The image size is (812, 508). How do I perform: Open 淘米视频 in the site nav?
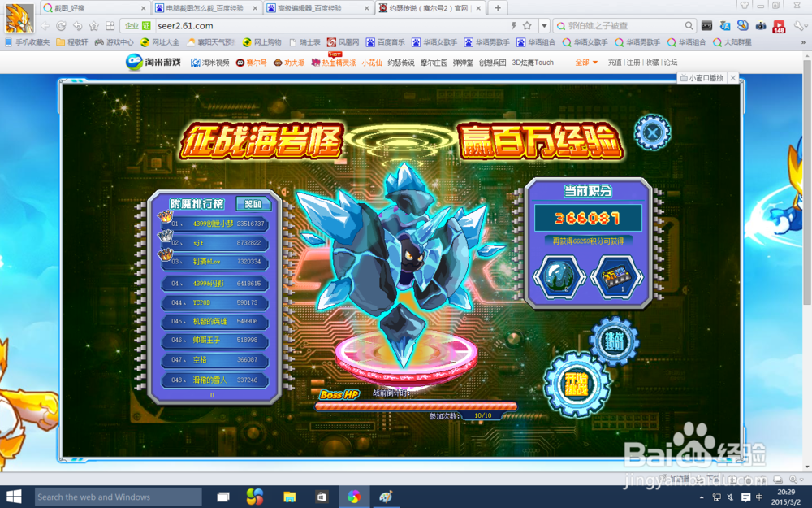pos(210,63)
